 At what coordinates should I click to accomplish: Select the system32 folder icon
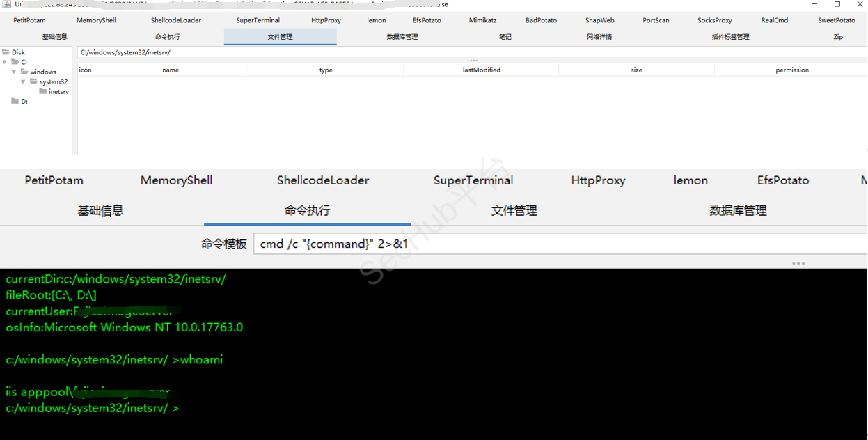[33, 81]
